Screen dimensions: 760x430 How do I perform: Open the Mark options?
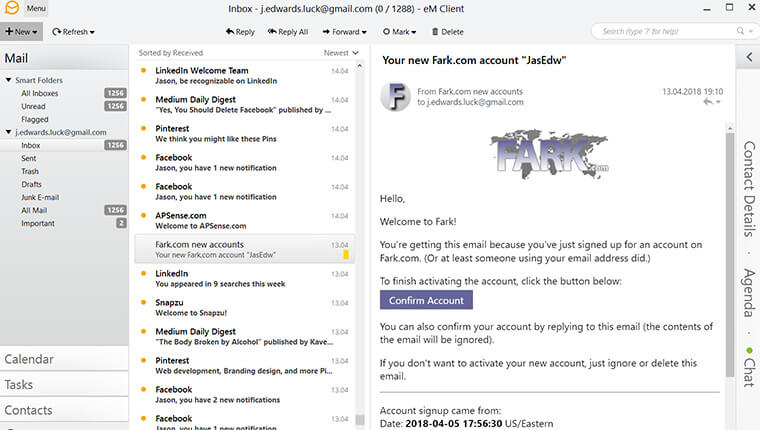click(399, 32)
